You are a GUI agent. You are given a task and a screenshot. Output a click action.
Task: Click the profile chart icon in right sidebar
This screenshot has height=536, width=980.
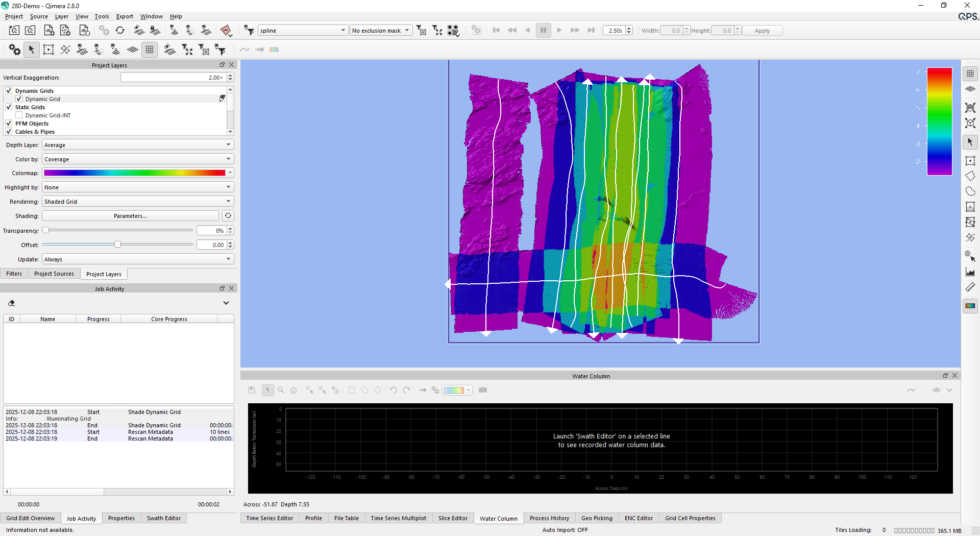click(970, 272)
